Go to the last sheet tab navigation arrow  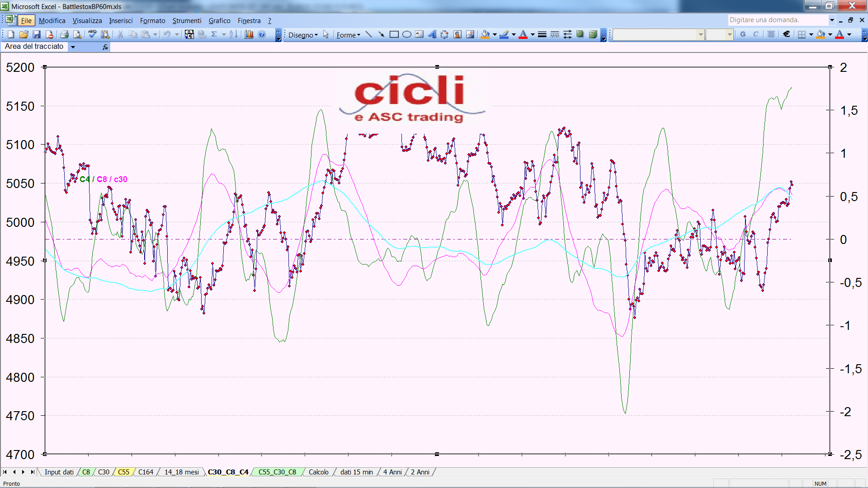coord(32,472)
